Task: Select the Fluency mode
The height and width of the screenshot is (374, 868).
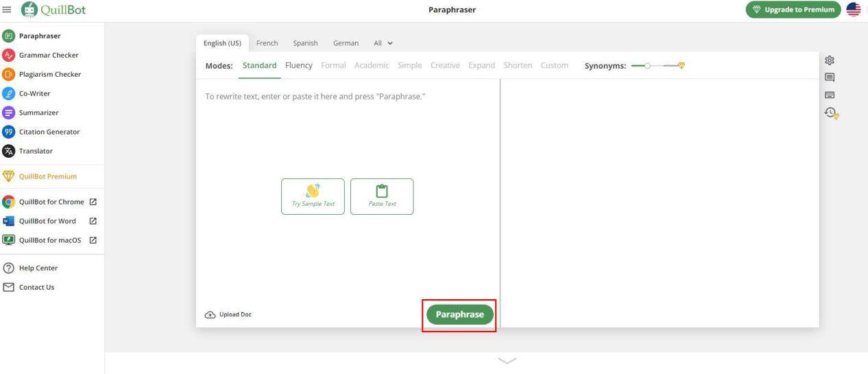Action: tap(298, 65)
